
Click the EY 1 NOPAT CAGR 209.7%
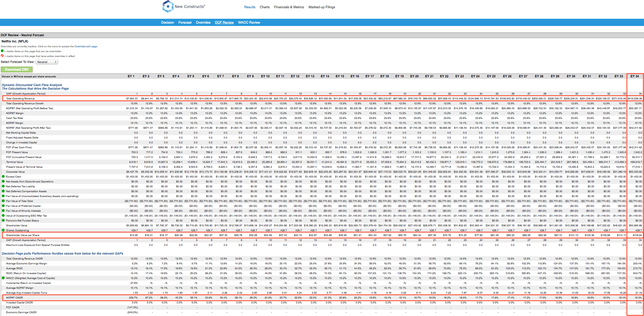[133, 298]
